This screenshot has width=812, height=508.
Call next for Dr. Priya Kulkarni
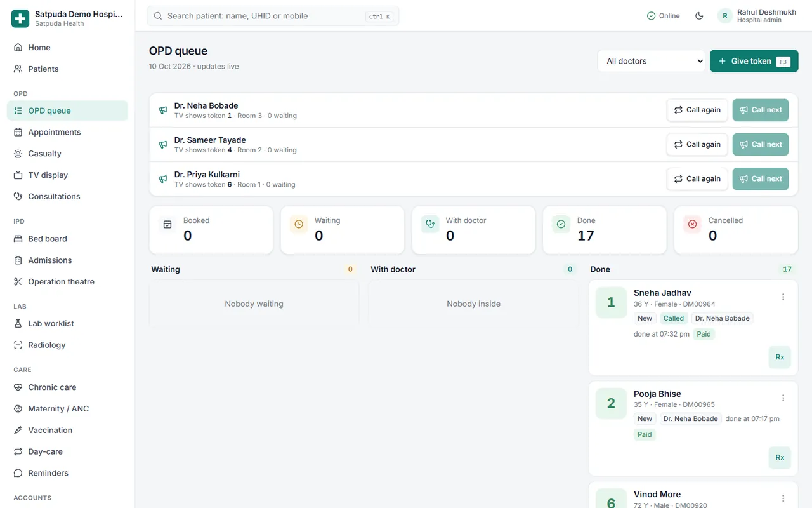coord(761,178)
